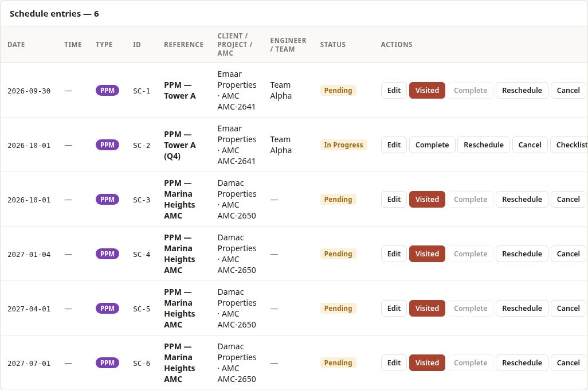Reschedule the SC-6 entry
588x390 pixels.
[522, 362]
